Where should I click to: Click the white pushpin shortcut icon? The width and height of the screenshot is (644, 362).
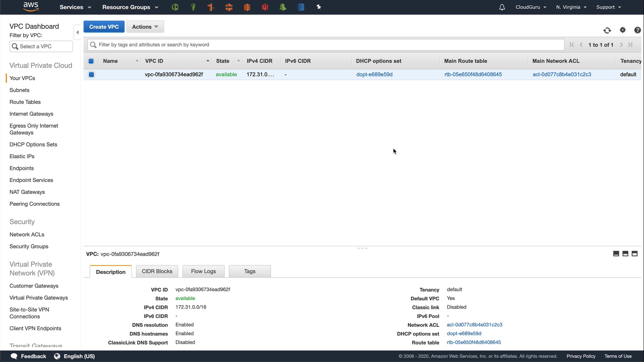[319, 7]
